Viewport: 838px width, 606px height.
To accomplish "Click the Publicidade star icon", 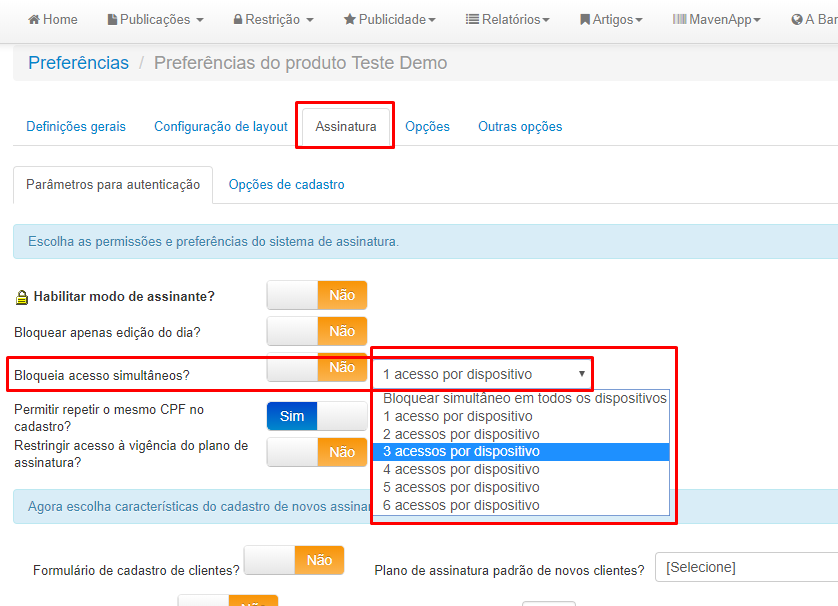I will click(x=350, y=20).
